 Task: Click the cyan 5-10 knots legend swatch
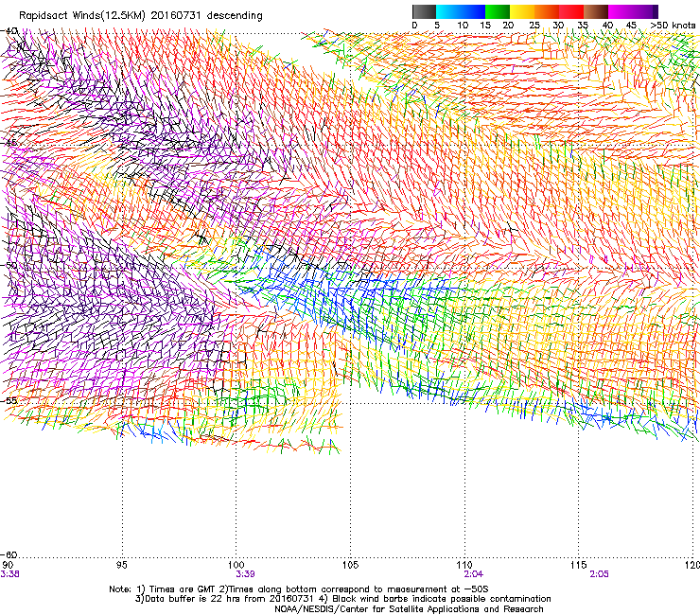click(x=448, y=11)
